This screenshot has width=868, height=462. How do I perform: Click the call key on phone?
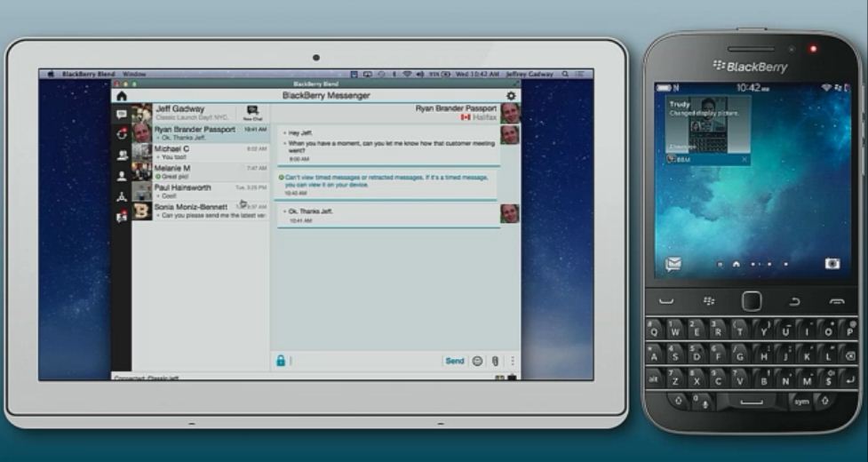click(666, 301)
